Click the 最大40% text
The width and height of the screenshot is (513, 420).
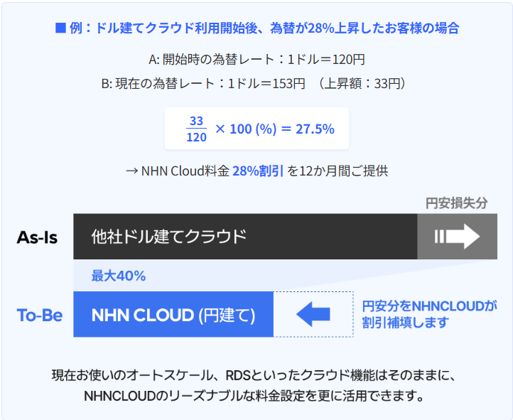point(119,276)
